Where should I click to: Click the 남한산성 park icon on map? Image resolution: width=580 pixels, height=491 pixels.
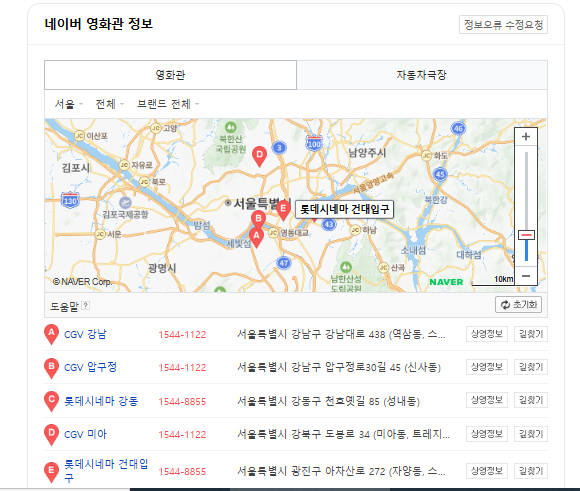pyautogui.click(x=345, y=267)
